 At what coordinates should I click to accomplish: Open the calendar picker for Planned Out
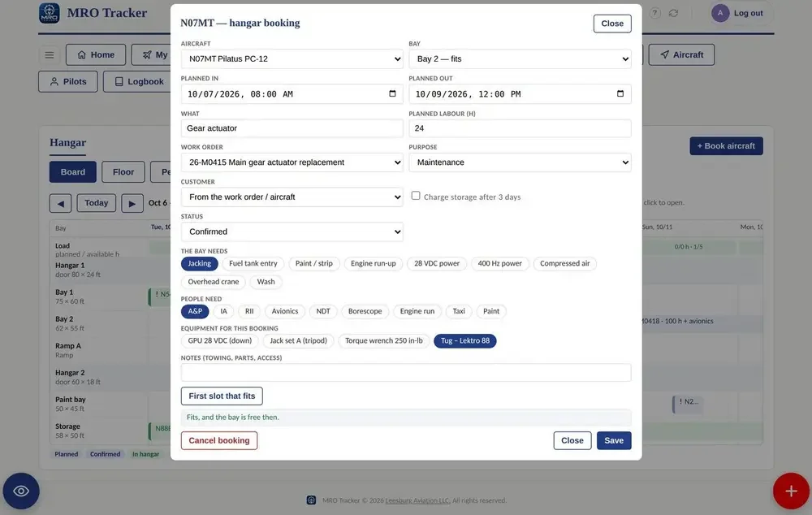[620, 93]
